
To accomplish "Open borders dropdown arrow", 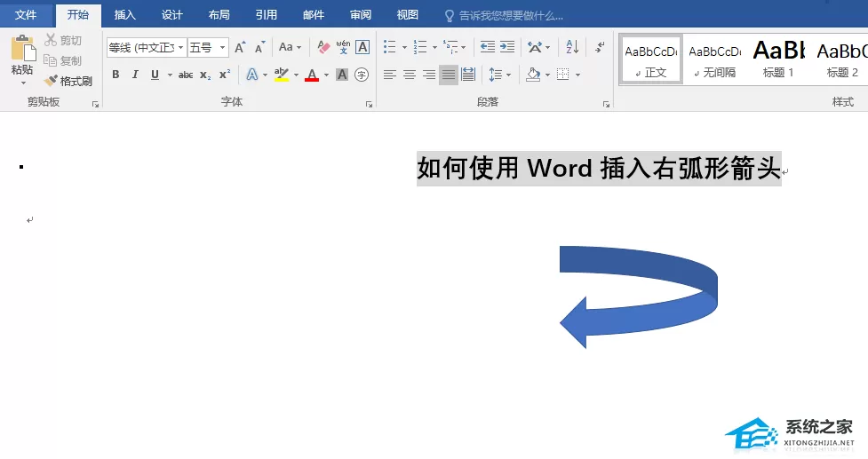I will coord(578,75).
